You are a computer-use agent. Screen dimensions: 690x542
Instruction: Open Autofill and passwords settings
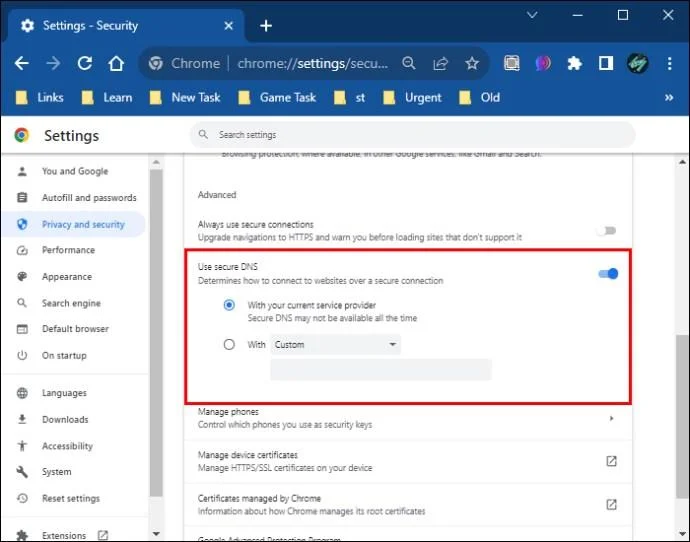click(75, 198)
